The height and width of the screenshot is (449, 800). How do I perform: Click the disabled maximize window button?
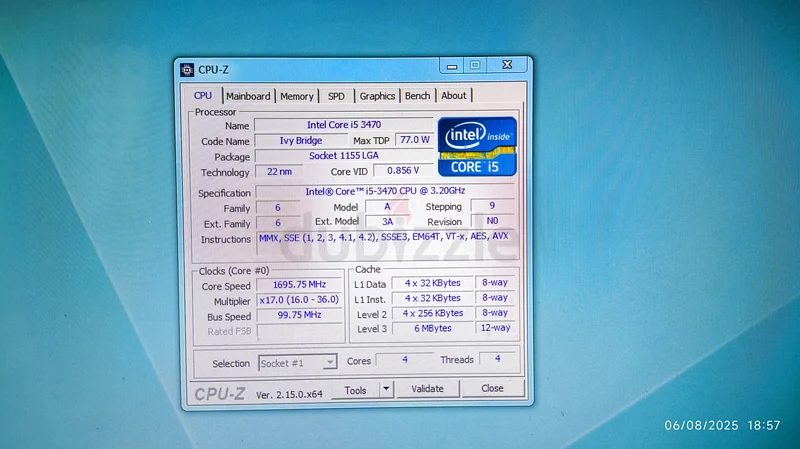coord(475,65)
